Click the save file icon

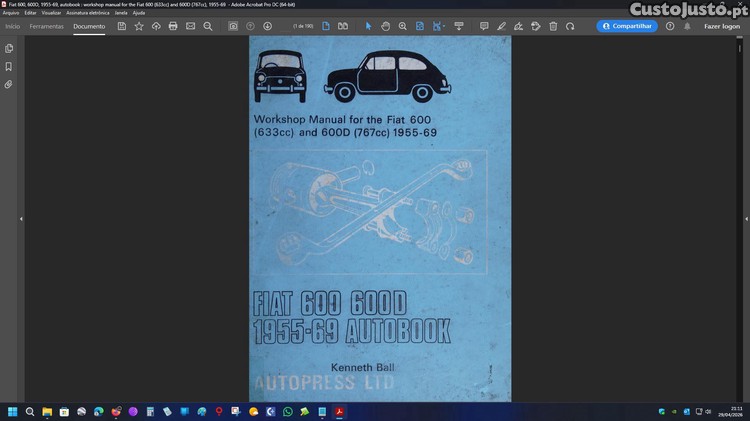122,26
